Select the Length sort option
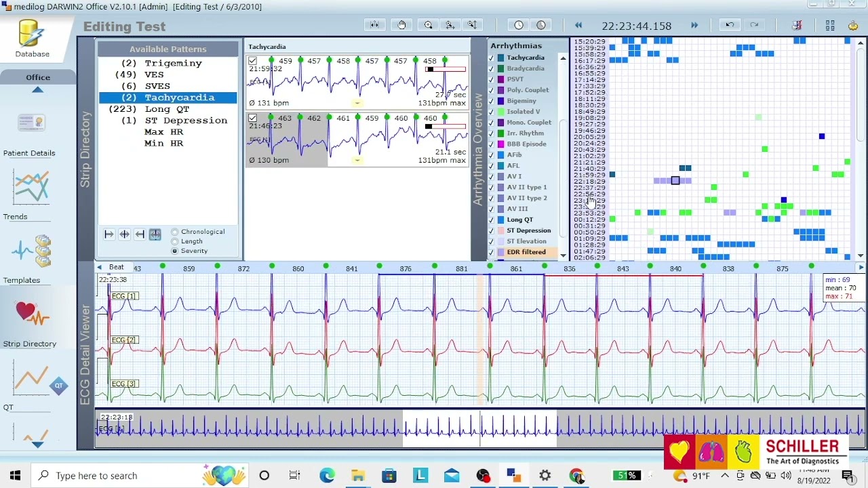This screenshot has height=488, width=868. coord(175,241)
